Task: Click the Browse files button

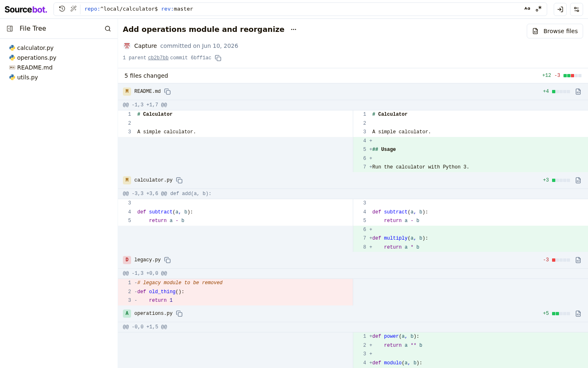Action: [555, 31]
